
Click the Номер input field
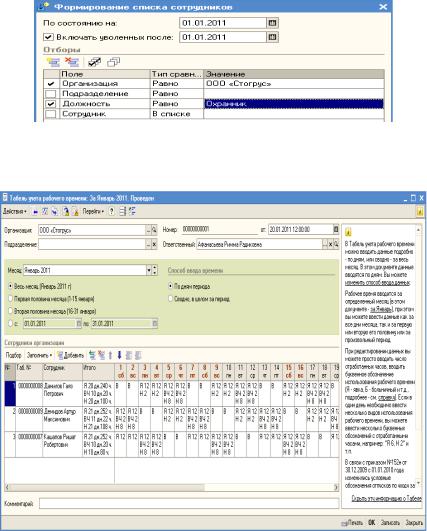point(220,230)
